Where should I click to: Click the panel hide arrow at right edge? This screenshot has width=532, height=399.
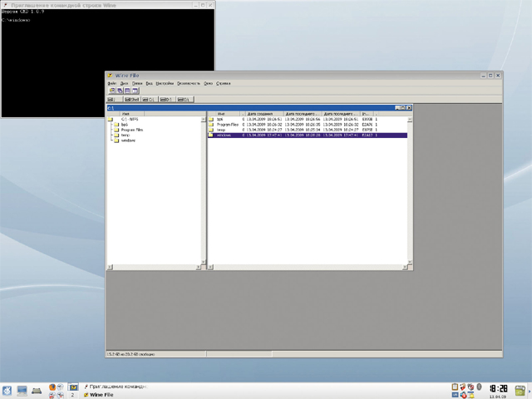click(530, 391)
